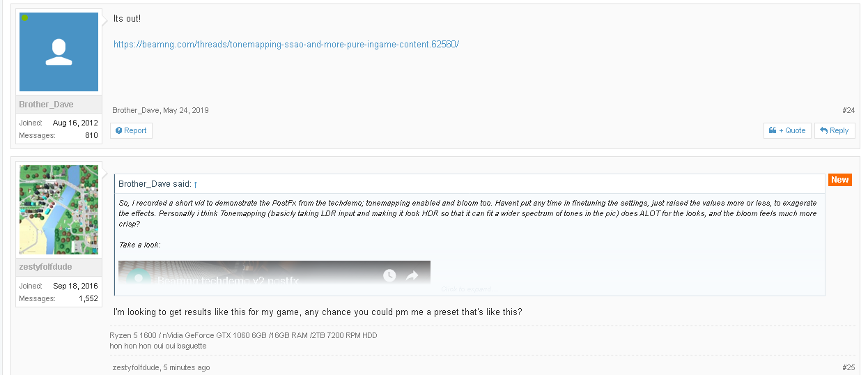
Task: Click the Brother_Dave default avatar image
Action: pyautogui.click(x=59, y=52)
